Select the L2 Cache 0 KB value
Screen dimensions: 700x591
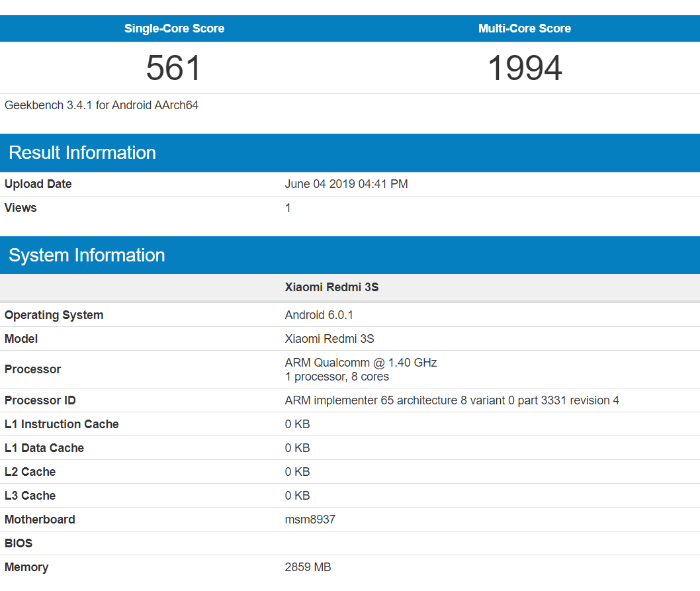pos(297,472)
